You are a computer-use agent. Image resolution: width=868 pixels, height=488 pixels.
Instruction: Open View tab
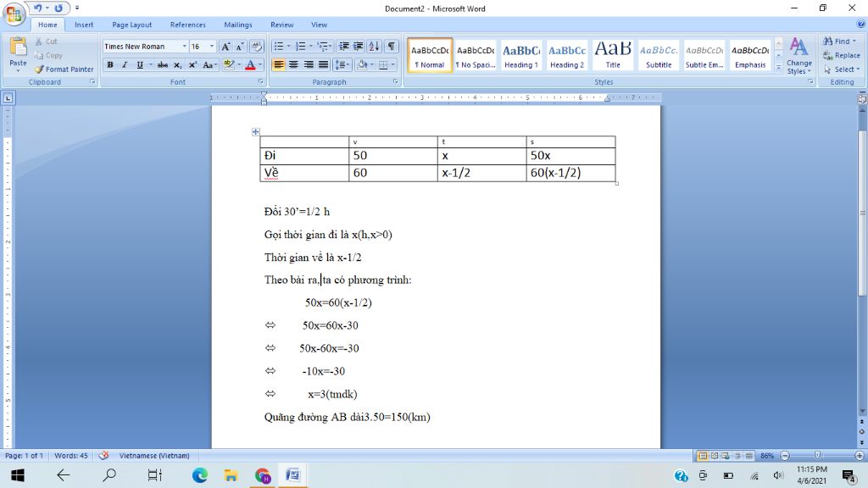tap(319, 25)
